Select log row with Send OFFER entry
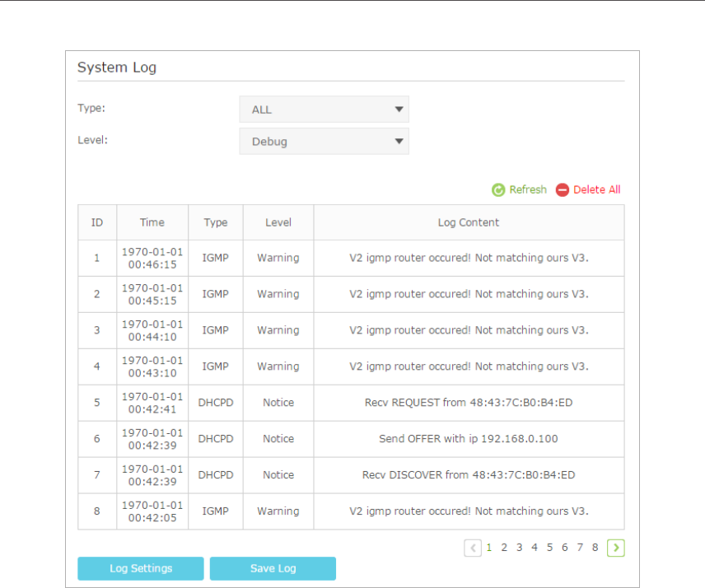This screenshot has height=588, width=705. pos(468,439)
